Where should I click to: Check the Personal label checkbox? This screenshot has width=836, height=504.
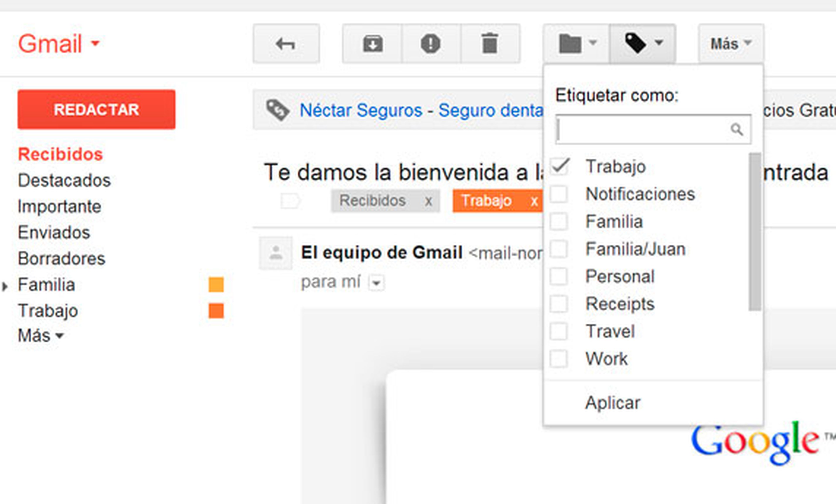click(559, 276)
